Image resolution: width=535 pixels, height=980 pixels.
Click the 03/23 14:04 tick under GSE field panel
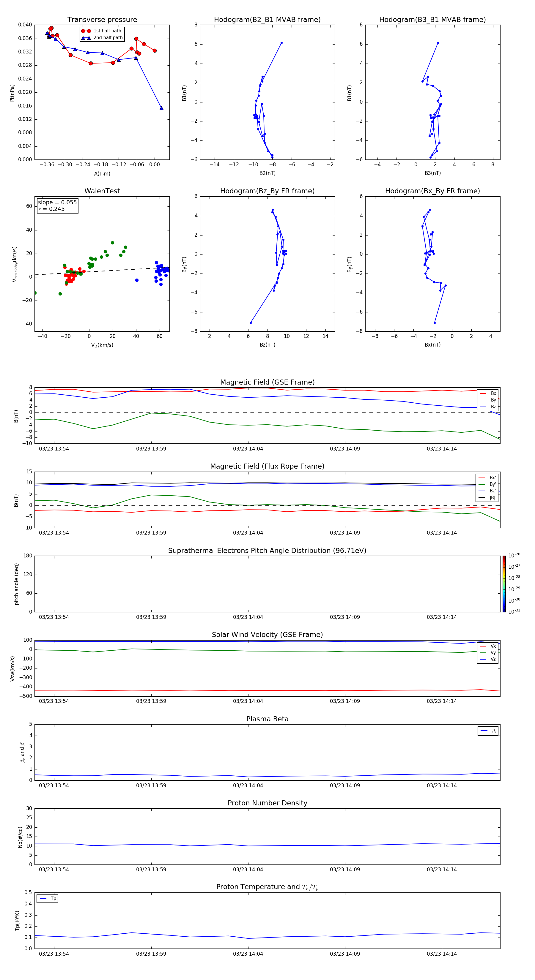pos(248,449)
